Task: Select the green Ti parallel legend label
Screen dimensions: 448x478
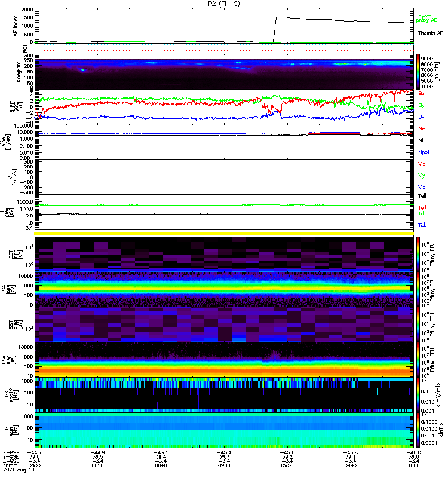Action: click(421, 213)
